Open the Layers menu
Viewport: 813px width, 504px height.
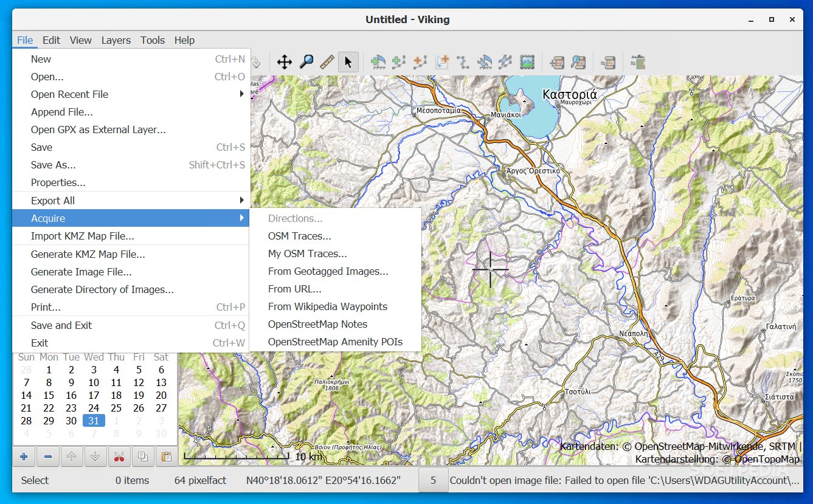[x=116, y=40]
